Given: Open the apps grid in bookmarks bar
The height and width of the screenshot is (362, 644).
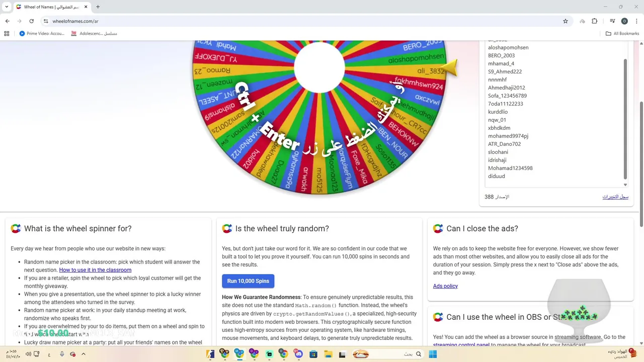Looking at the screenshot, I should click(7, 34).
